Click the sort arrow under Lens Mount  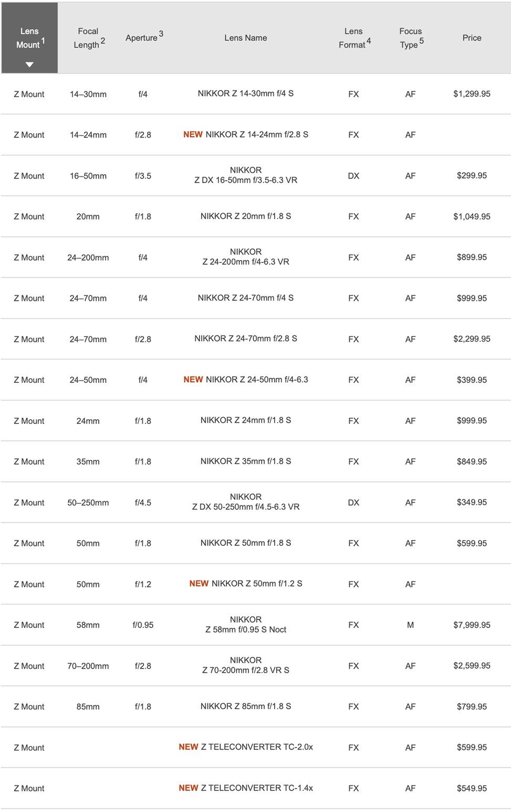pos(29,65)
